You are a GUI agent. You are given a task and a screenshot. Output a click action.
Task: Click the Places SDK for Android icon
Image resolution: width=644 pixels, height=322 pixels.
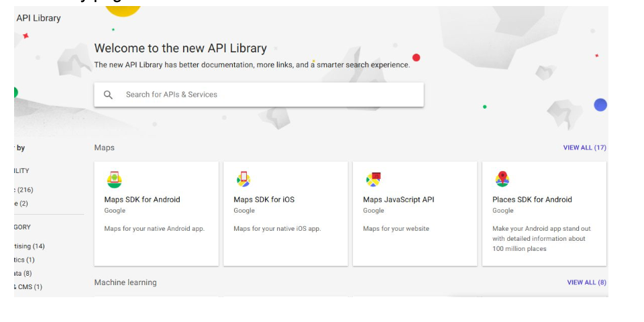click(x=502, y=179)
